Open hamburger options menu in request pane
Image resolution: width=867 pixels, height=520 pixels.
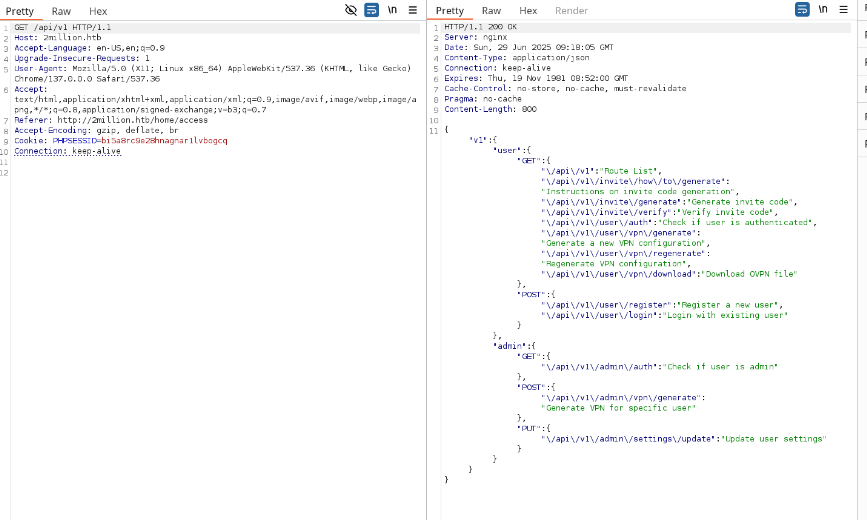[412, 10]
